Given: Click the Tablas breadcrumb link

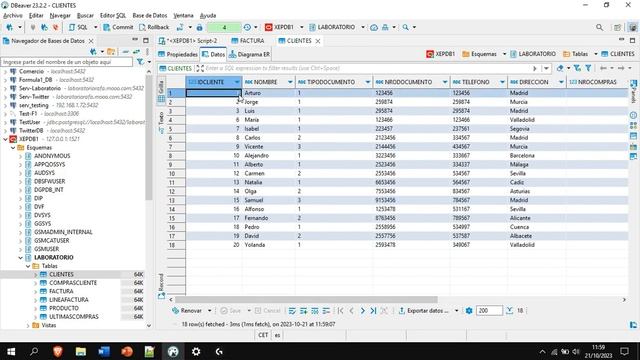Looking at the screenshot, I should 576,54.
